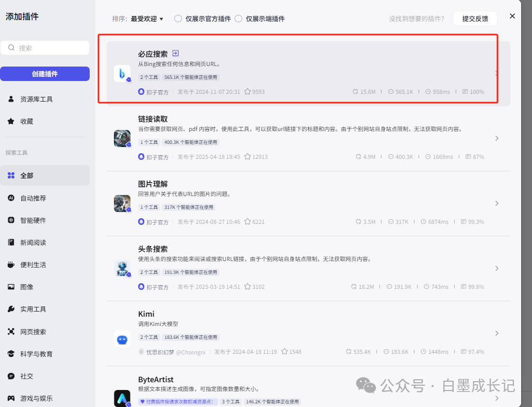Click the ByteArtist plugin icon
This screenshot has width=532, height=407.
[122, 398]
